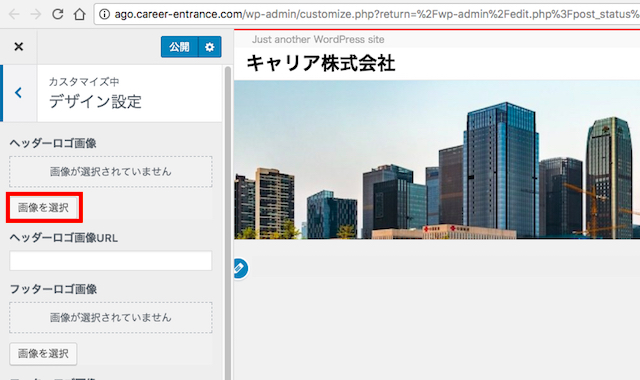
Task: Click the site info icon in address bar
Action: (x=104, y=14)
